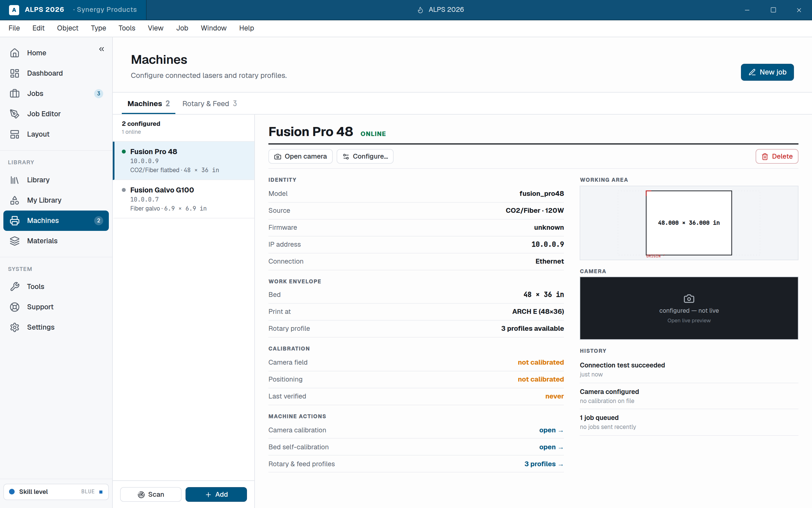
Task: Collapse the sidebar with double chevron
Action: coord(101,49)
